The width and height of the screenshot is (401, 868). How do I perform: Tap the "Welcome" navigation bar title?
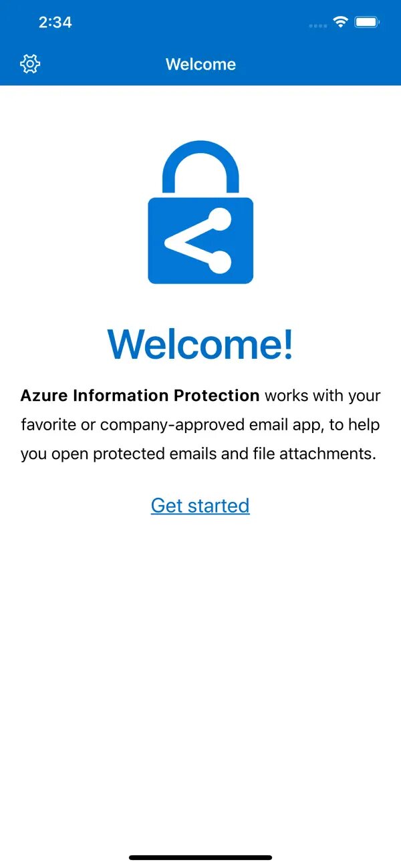200,64
